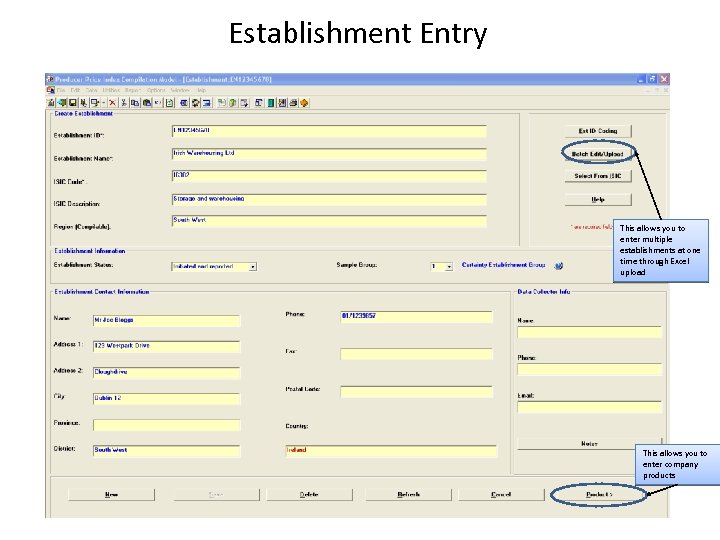The image size is (720, 540).
Task: Click the printer toolbar icon
Action: pos(293,103)
